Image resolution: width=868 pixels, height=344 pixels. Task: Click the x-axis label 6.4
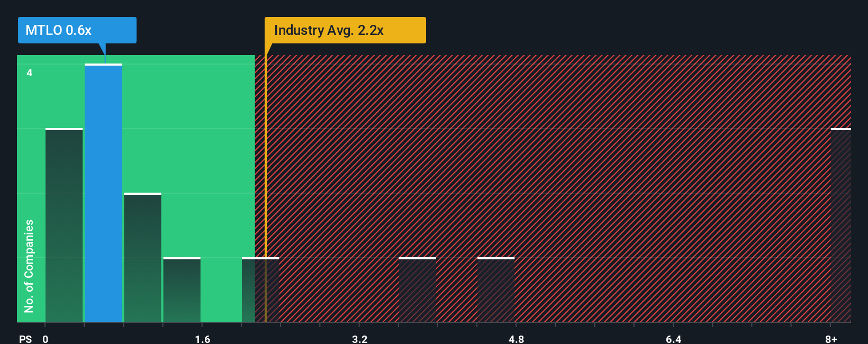click(674, 339)
